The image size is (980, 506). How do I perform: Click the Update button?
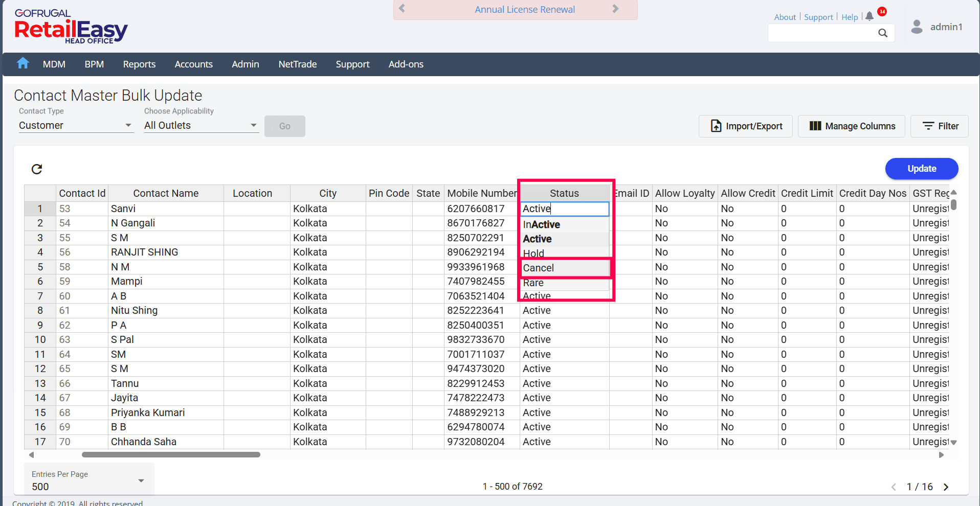click(922, 169)
